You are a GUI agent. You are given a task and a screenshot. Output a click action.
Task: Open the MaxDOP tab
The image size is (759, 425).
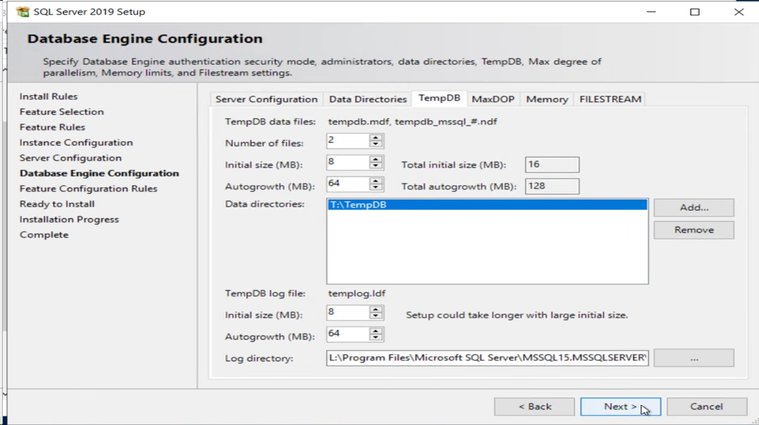pos(493,99)
